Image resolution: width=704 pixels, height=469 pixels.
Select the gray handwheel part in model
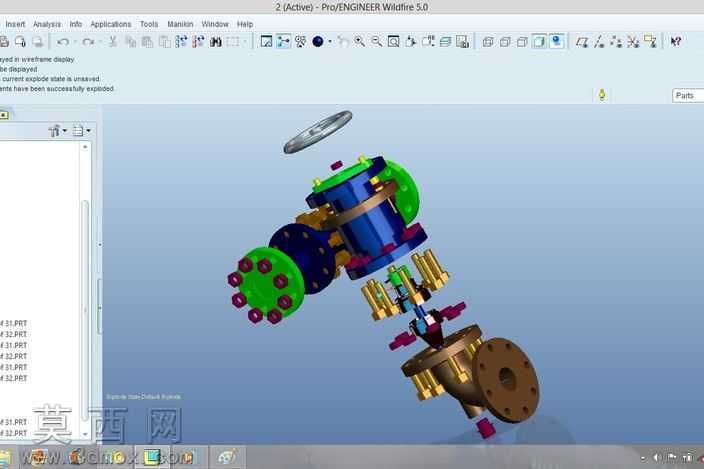317,131
